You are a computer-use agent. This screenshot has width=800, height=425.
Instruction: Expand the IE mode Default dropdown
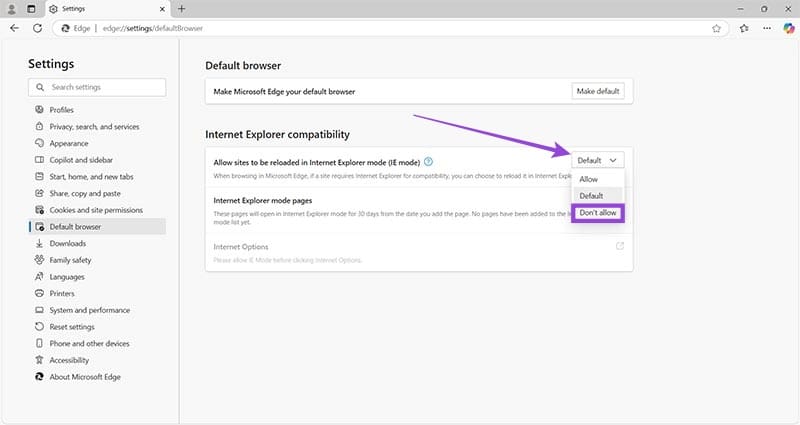coord(599,160)
